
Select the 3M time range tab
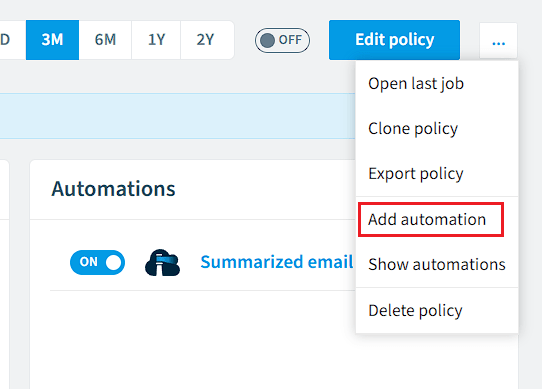(52, 40)
